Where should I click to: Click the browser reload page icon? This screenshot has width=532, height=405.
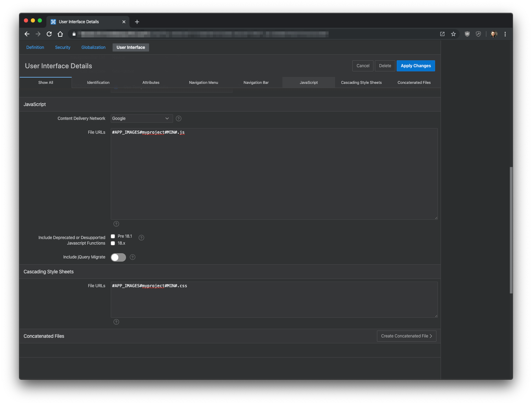(x=49, y=34)
